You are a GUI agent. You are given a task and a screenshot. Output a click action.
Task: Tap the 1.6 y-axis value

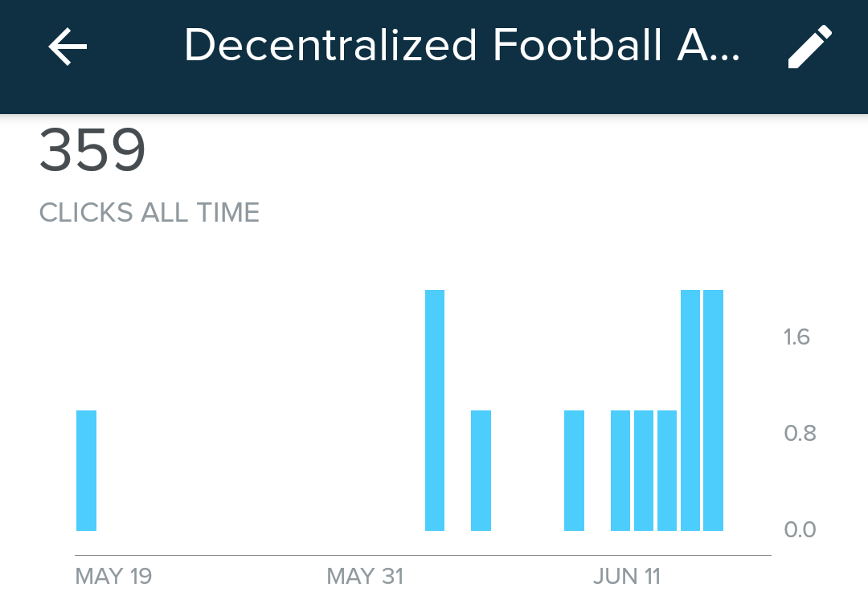pyautogui.click(x=796, y=337)
